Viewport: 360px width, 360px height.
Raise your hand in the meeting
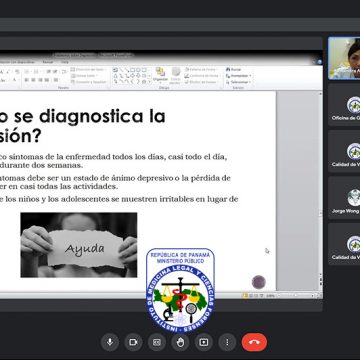[x=180, y=342]
